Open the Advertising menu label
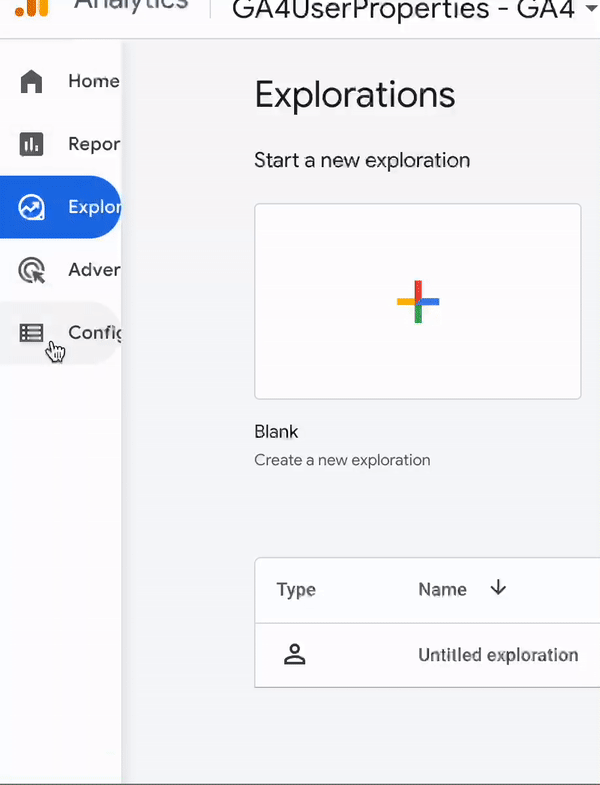Viewport: 600px width, 785px height. click(94, 270)
